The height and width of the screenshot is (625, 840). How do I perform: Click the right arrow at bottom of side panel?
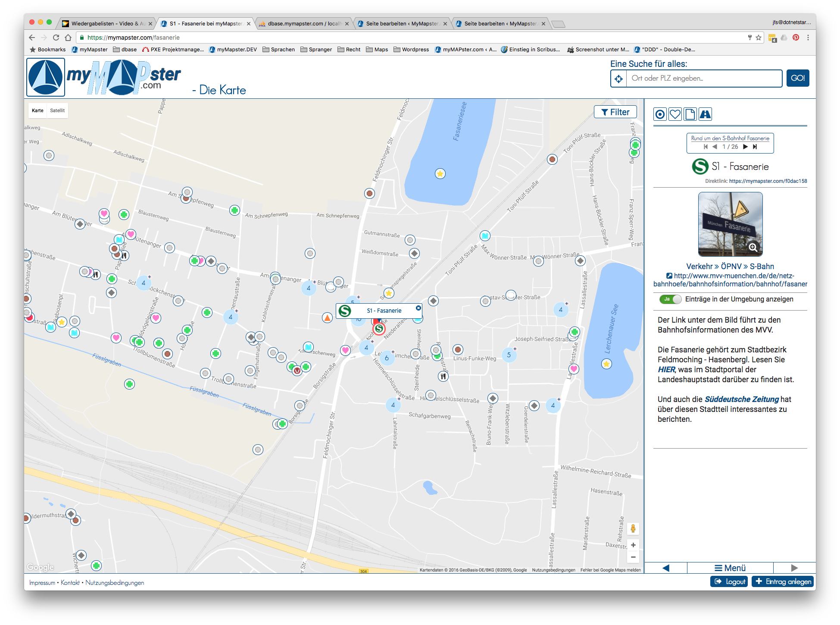point(794,568)
